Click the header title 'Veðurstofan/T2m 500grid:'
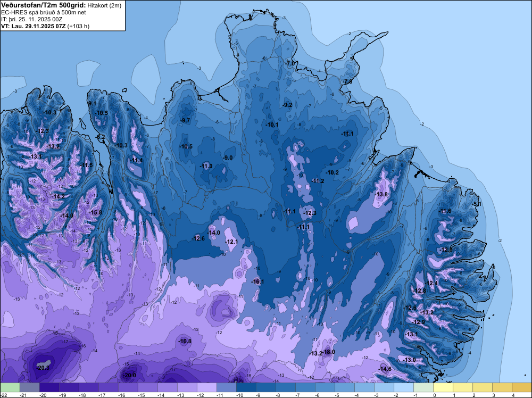Viewport: 532px width, 398px height. [x=44, y=5]
